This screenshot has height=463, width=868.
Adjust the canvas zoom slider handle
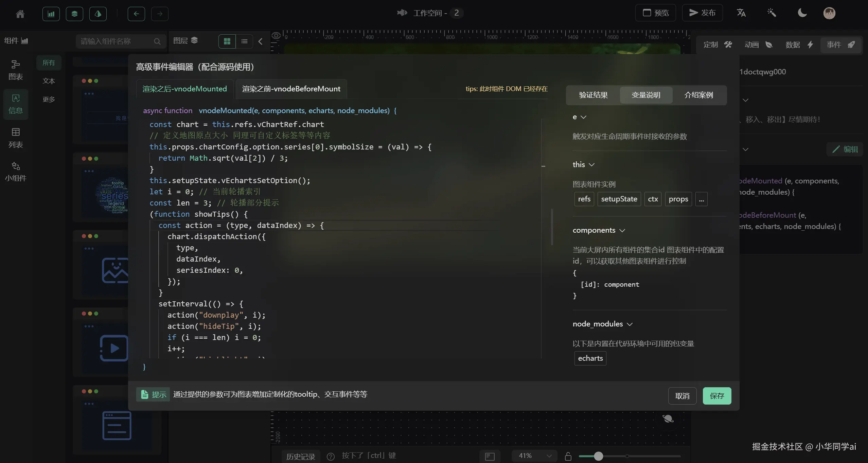pos(598,456)
